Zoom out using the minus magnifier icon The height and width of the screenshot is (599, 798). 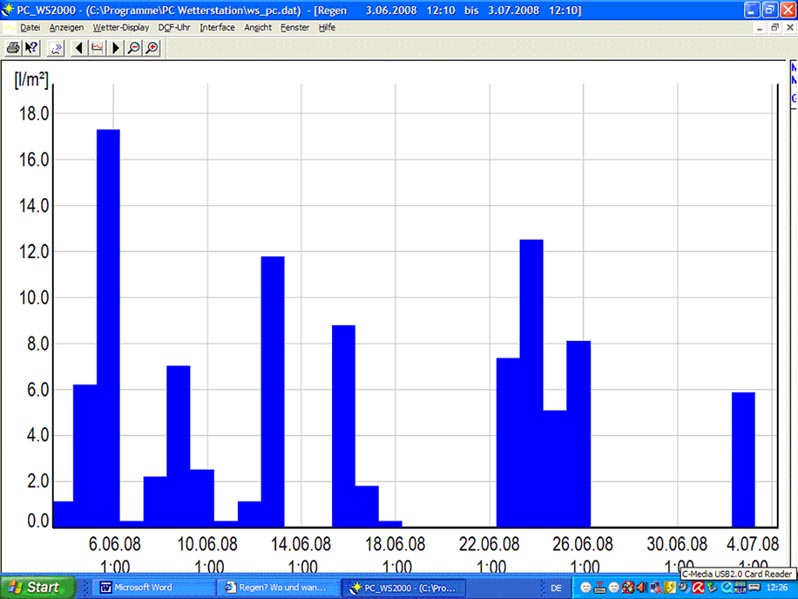pyautogui.click(x=133, y=47)
